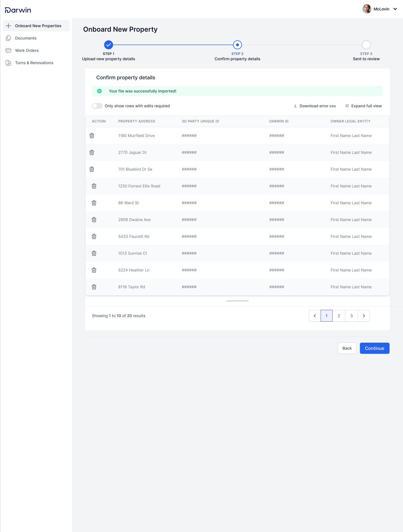Image resolution: width=403 pixels, height=532 pixels.
Task: Click the DARWIN ID column header
Action: (x=279, y=121)
